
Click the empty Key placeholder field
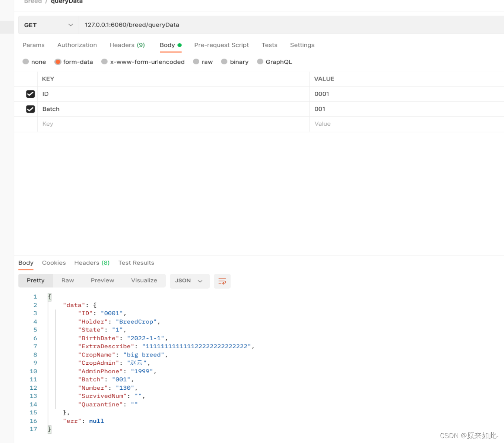(x=173, y=124)
